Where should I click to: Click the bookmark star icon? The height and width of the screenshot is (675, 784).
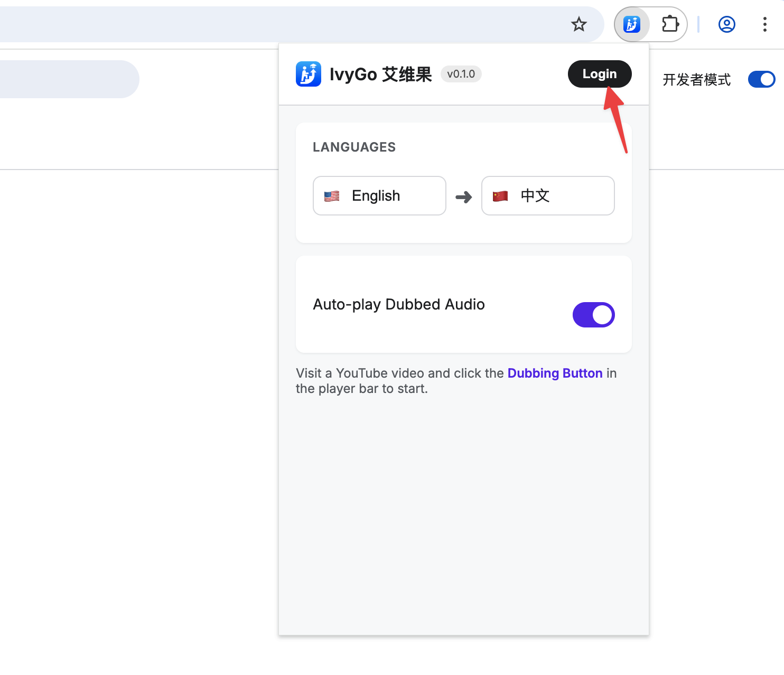[579, 24]
